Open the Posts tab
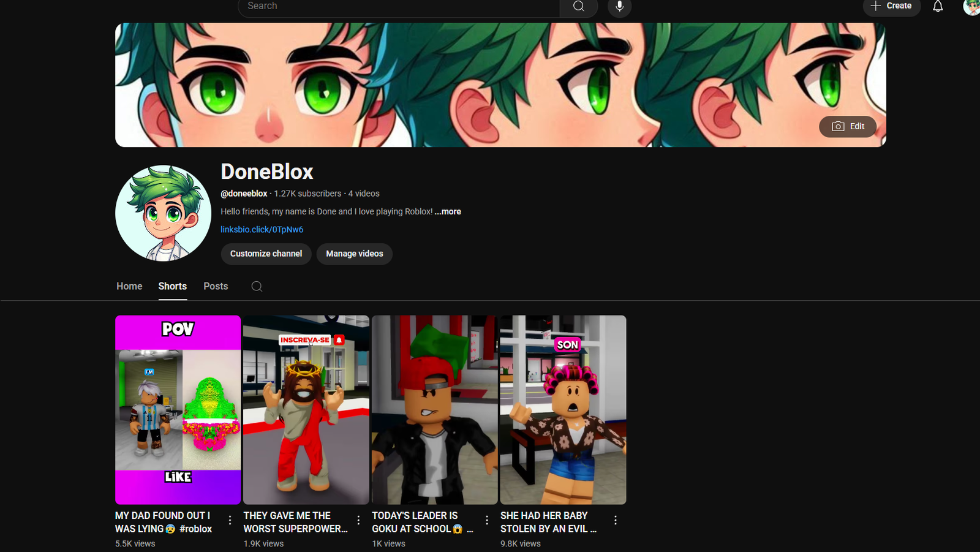980x552 pixels. pyautogui.click(x=216, y=286)
